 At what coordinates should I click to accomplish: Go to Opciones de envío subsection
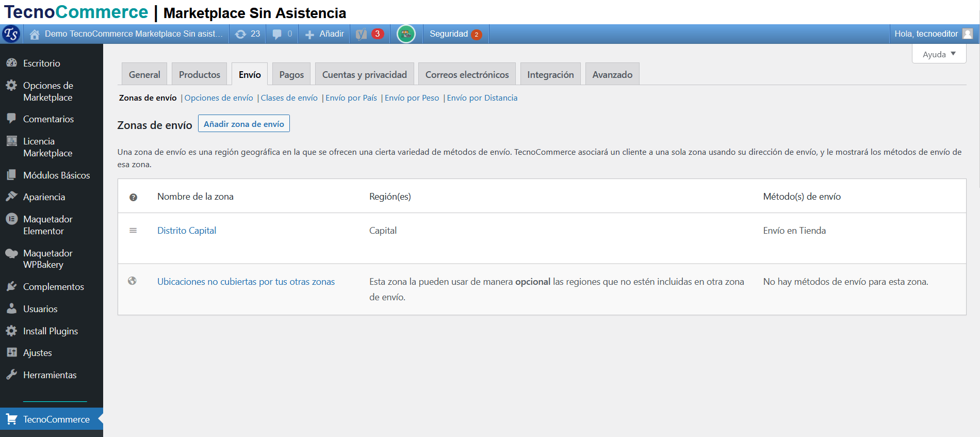219,98
